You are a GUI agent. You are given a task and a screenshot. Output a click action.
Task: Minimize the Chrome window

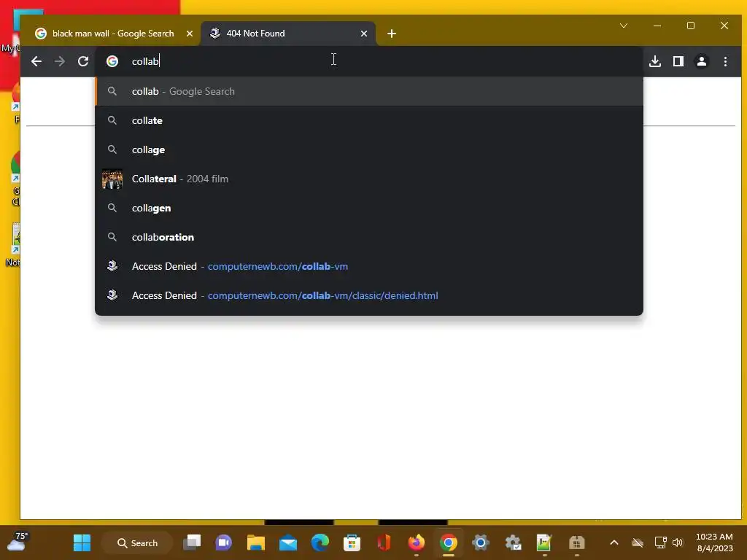[657, 26]
